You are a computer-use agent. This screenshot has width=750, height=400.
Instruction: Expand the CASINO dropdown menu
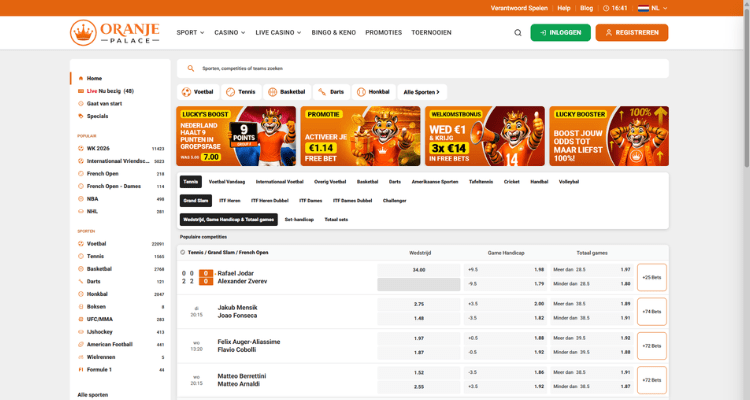click(x=230, y=33)
